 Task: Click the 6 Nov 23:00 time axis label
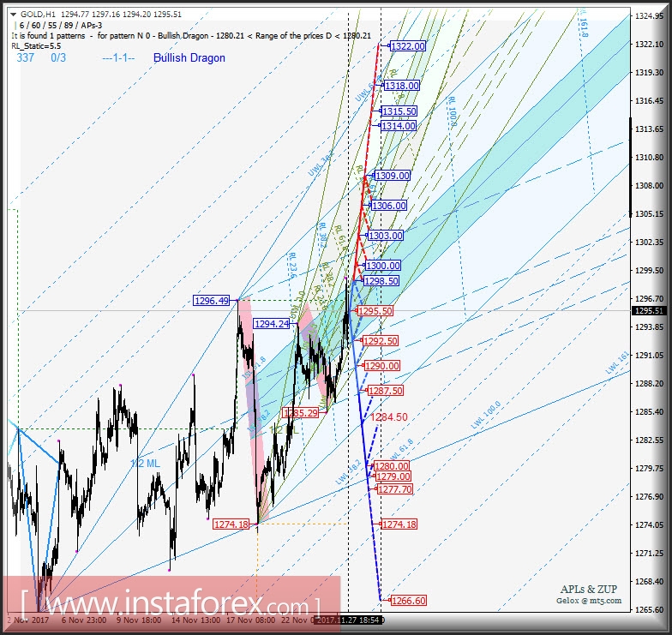pyautogui.click(x=84, y=620)
